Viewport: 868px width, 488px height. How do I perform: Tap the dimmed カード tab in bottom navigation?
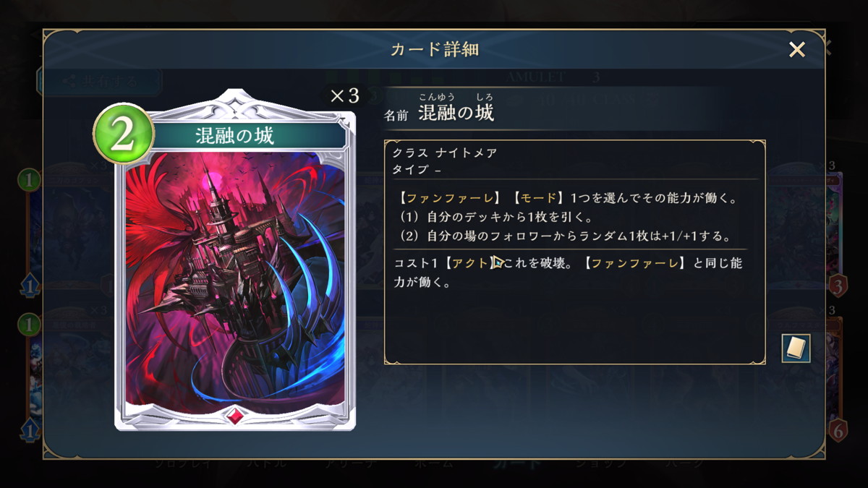[519, 465]
